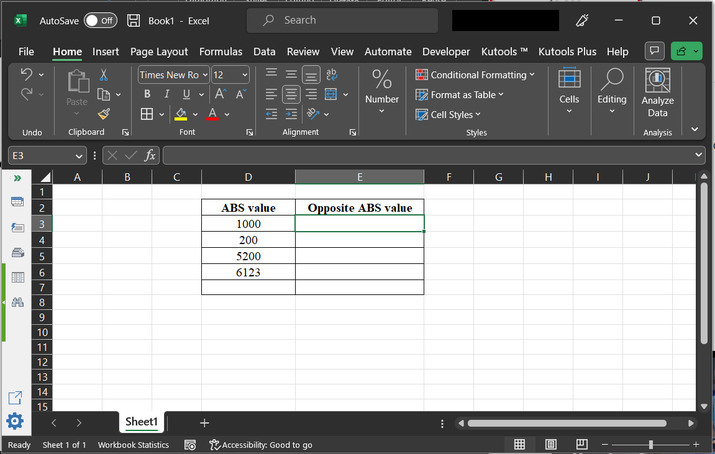Add a new sheet with plus button
This screenshot has width=715, height=454.
(204, 423)
